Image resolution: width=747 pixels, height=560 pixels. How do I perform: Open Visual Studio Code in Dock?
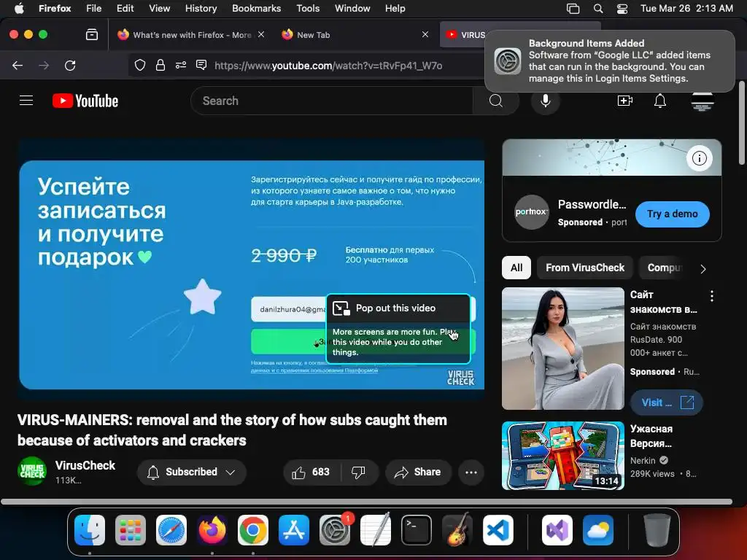(x=498, y=530)
